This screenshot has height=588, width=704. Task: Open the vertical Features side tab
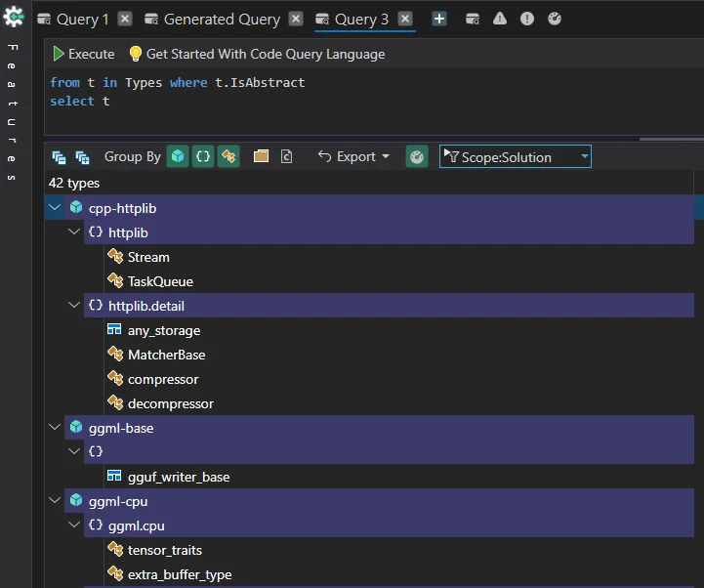tap(12, 112)
